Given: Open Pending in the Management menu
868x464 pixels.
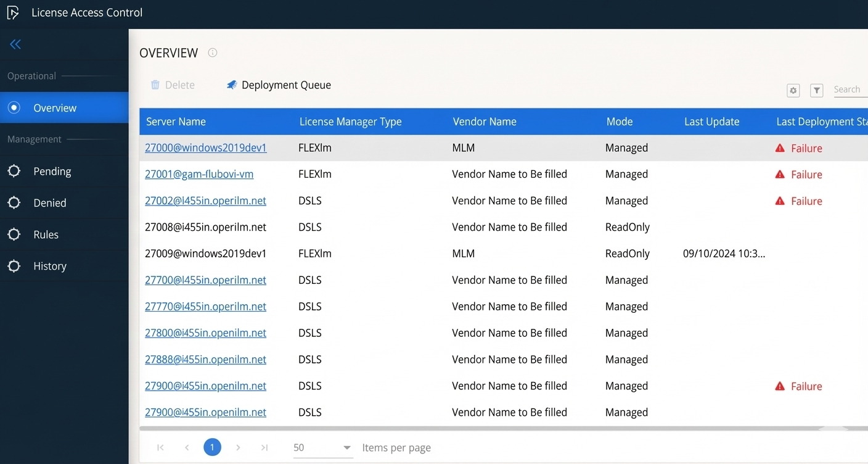Looking at the screenshot, I should coord(64,171).
